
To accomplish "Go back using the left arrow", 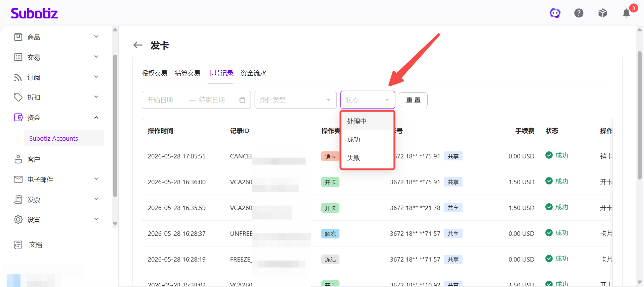I will click(x=138, y=45).
